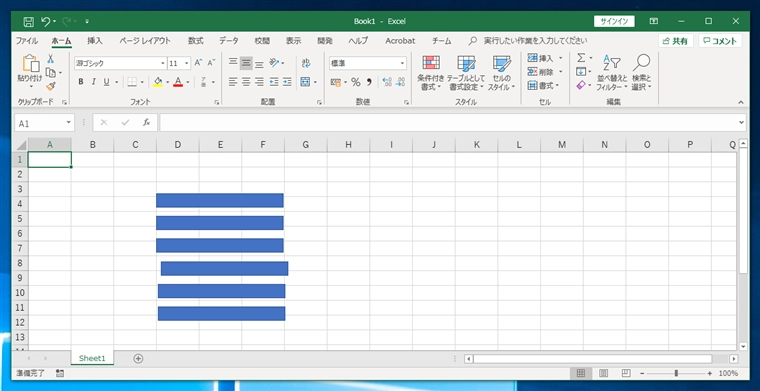Toggle Bold formatting

[81, 82]
